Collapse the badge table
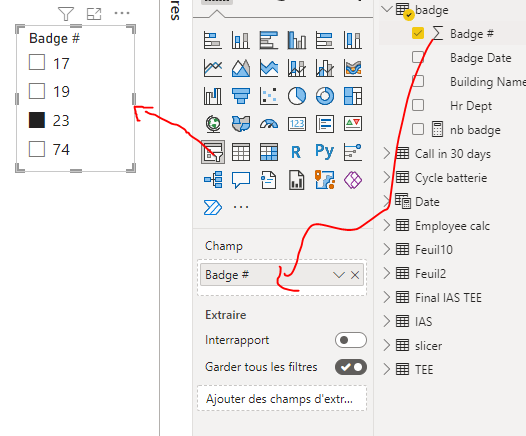Screen dimensions: 526x436 (x=387, y=9)
